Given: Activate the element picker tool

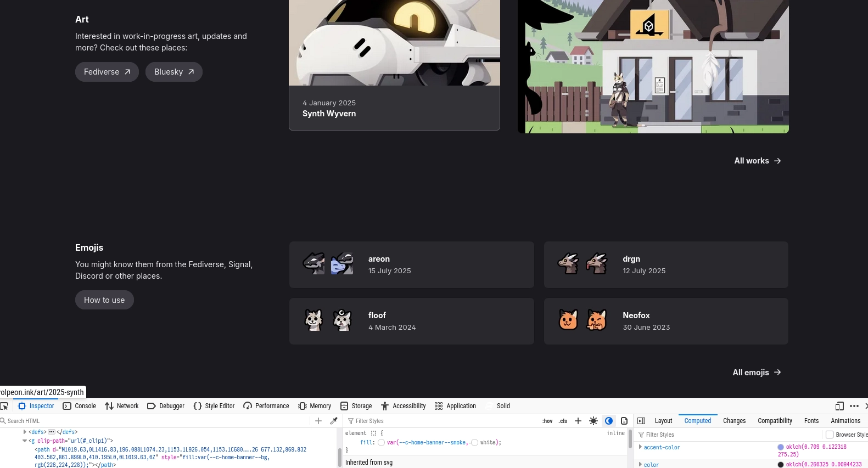Looking at the screenshot, I should pos(4,406).
